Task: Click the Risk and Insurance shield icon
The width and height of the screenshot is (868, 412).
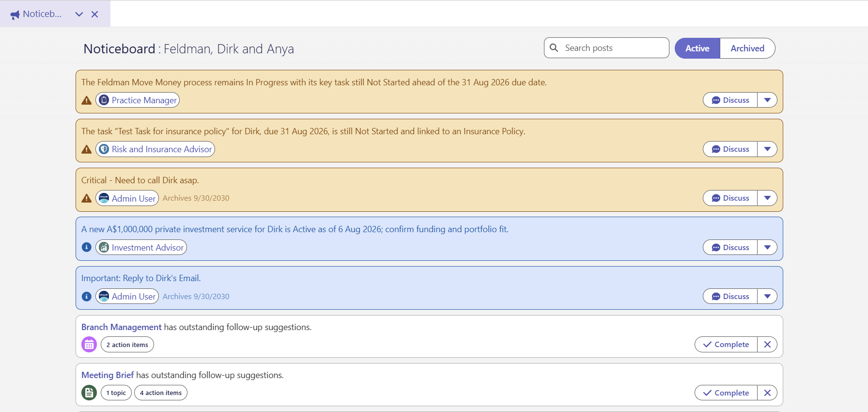Action: pyautogui.click(x=104, y=149)
